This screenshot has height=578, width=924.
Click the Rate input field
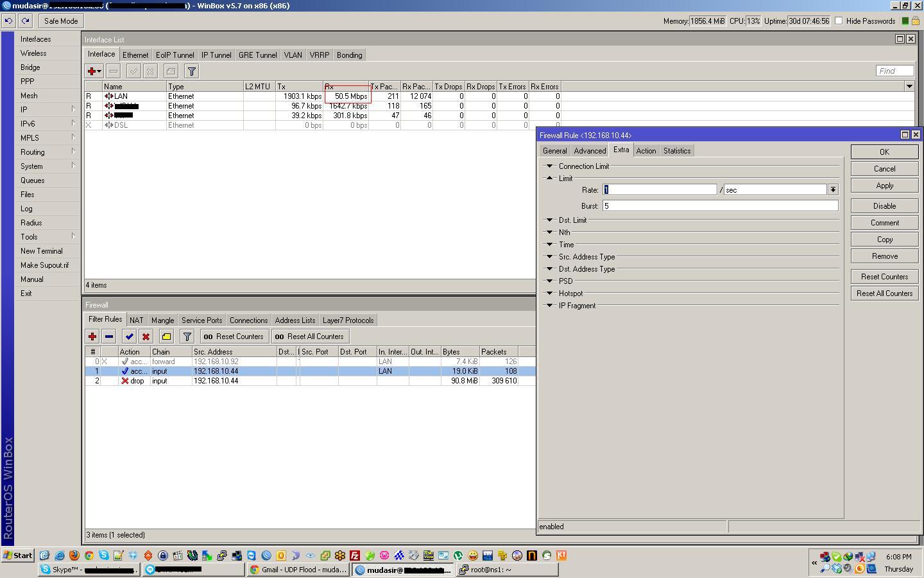[660, 190]
